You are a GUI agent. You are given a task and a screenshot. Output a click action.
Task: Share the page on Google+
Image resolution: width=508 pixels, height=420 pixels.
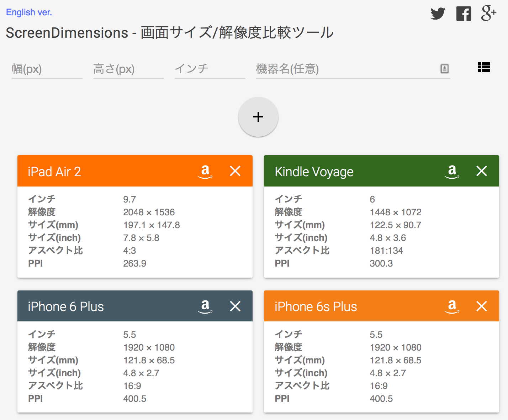[489, 14]
